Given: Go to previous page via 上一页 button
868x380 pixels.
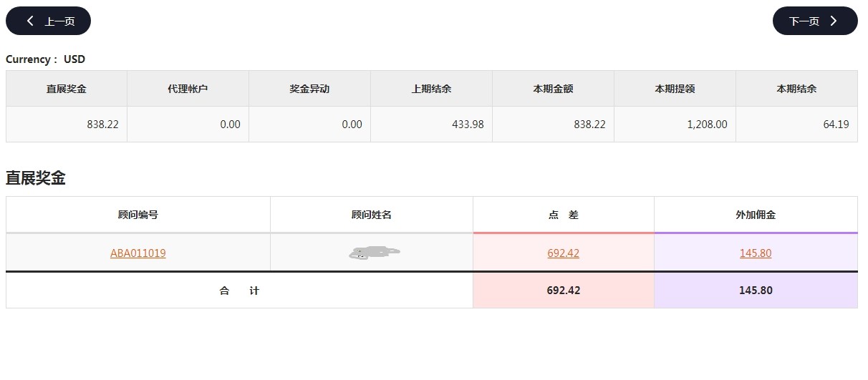Looking at the screenshot, I should pos(49,21).
